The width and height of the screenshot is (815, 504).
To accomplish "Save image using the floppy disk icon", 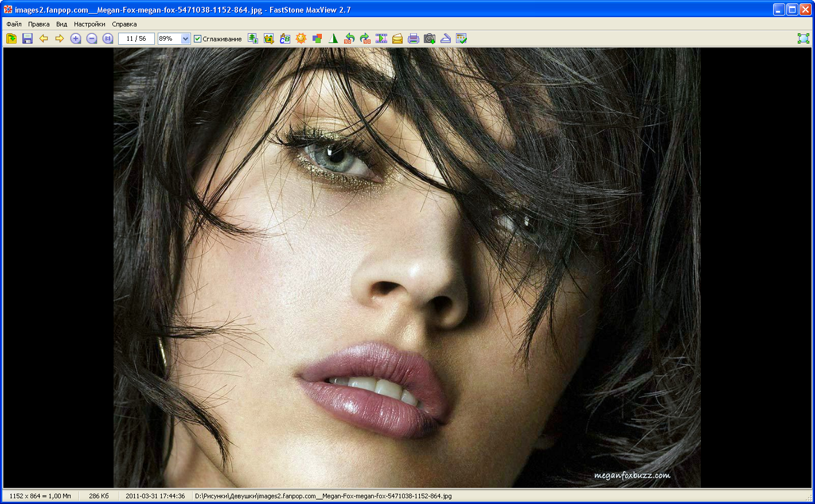I will tap(28, 38).
